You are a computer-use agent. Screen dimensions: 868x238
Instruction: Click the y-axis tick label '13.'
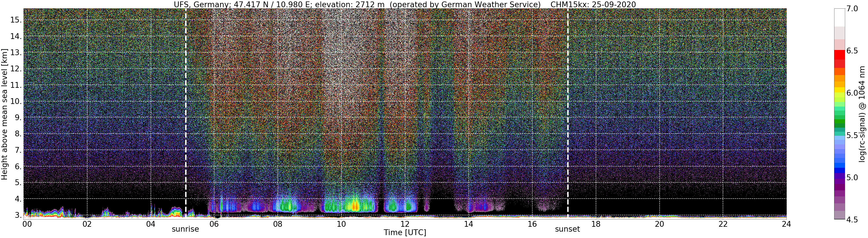point(16,53)
